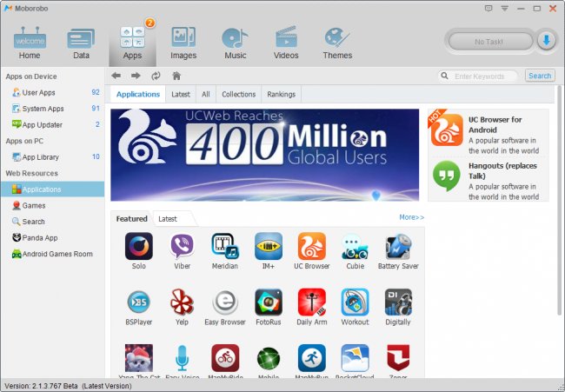565x392 pixels.
Task: Open App Updater in sidebar
Action: click(x=53, y=124)
